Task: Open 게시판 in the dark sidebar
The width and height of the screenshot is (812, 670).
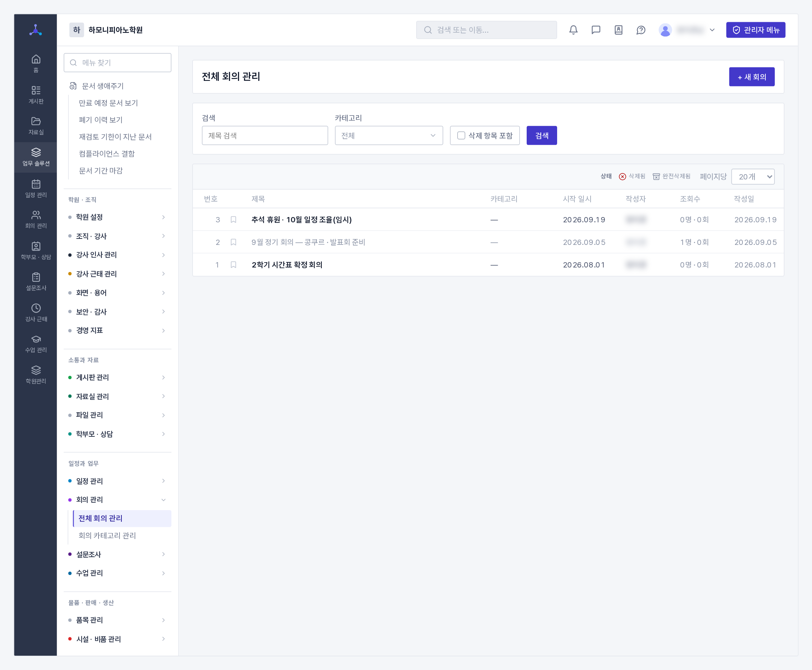Action: click(x=36, y=94)
